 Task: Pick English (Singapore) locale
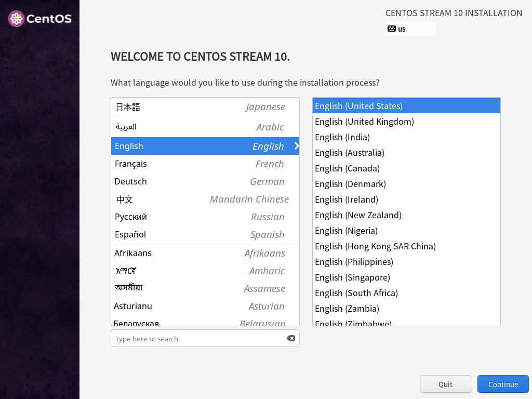click(406, 277)
